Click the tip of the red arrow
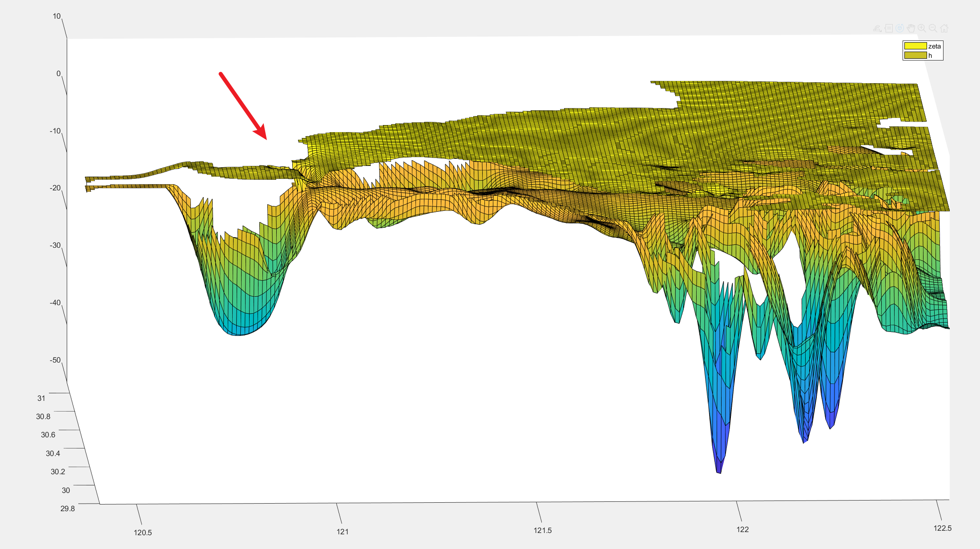This screenshot has width=980, height=549. pyautogui.click(x=266, y=138)
